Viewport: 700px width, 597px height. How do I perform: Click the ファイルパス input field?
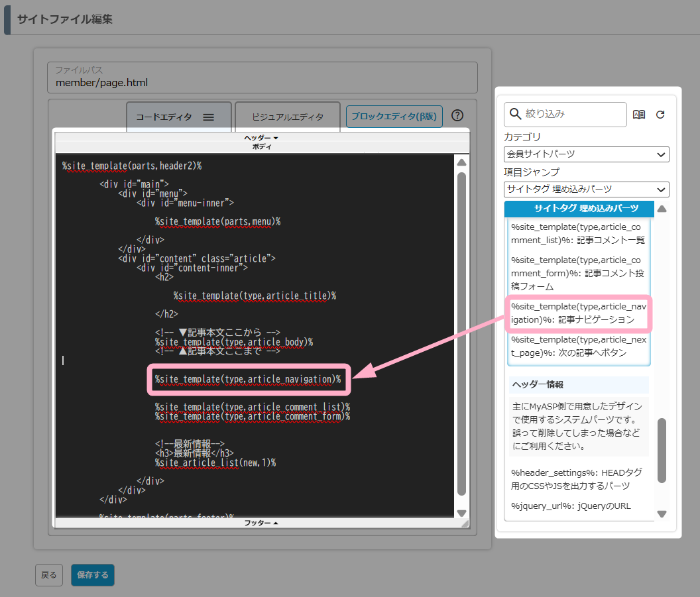[262, 83]
